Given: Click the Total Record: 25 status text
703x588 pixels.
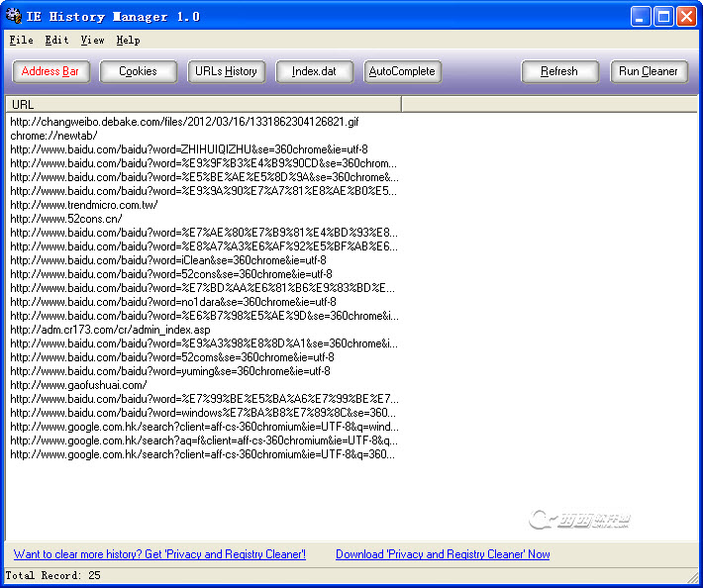Looking at the screenshot, I should pyautogui.click(x=52, y=575).
